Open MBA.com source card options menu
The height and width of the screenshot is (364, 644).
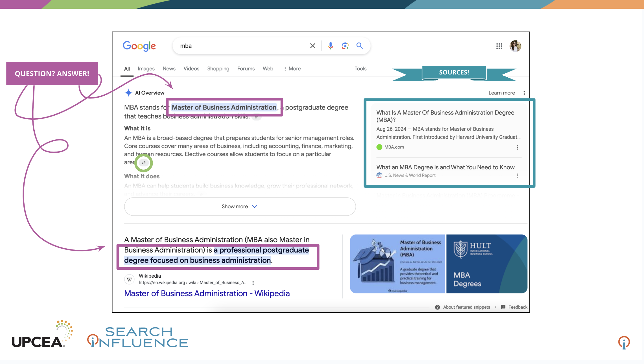tap(517, 147)
